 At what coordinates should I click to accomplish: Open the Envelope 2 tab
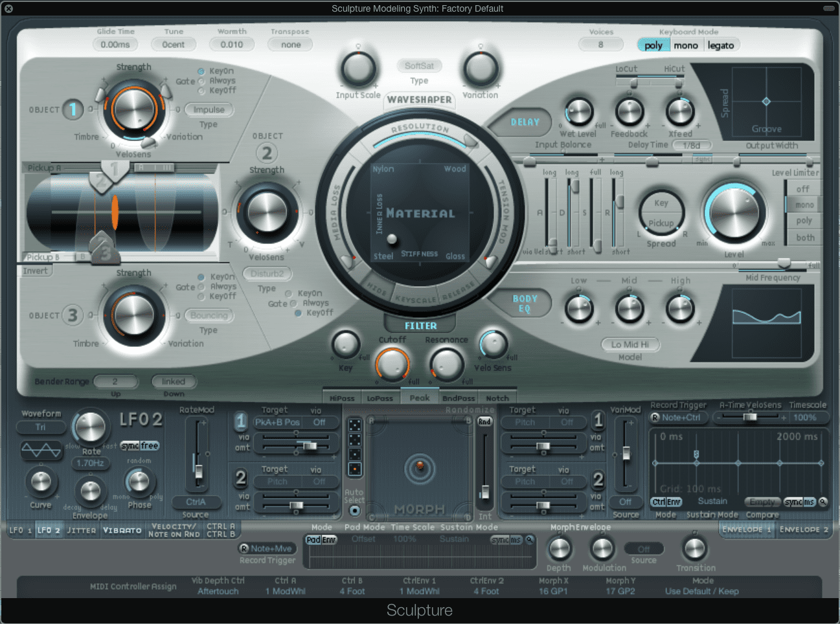[x=804, y=529]
